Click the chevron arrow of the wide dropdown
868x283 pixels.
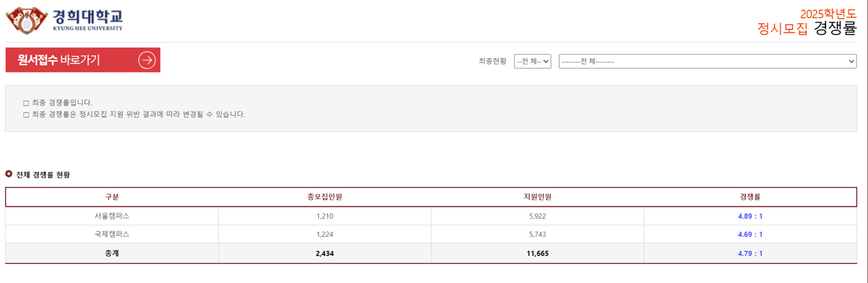[852, 61]
